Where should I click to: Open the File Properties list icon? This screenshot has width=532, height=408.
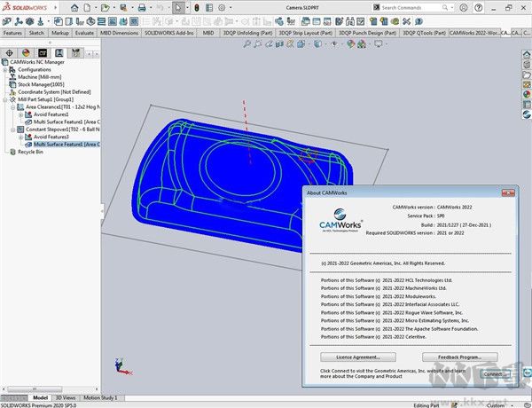[209, 7]
